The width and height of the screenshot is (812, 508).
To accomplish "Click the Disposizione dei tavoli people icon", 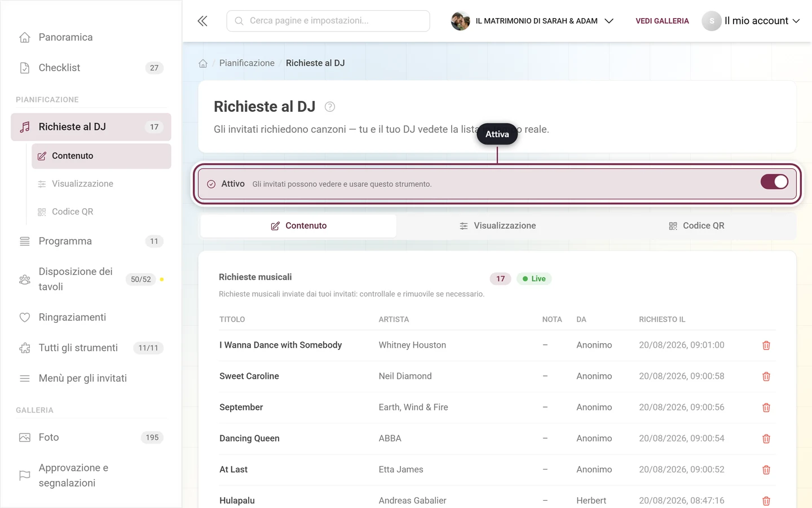I will [x=25, y=279].
